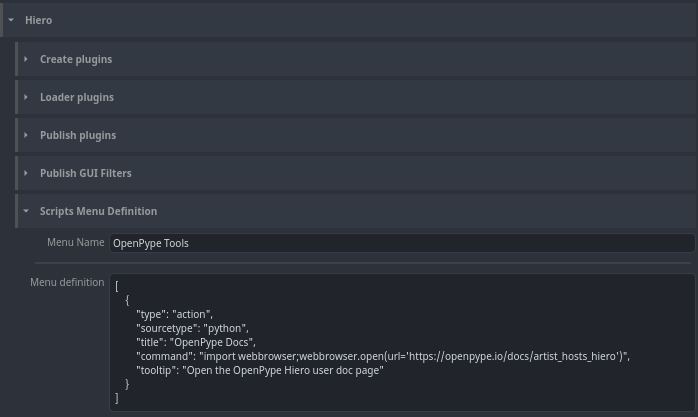Click the Hiero section header label

click(x=38, y=20)
